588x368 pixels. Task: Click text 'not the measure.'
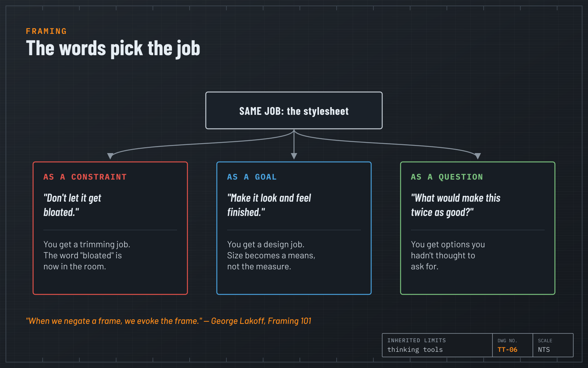coord(259,266)
